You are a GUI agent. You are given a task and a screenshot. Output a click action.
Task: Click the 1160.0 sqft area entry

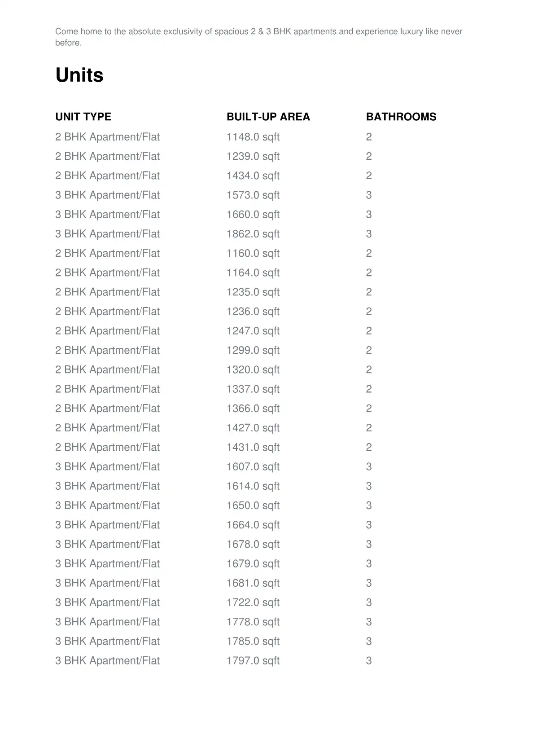pyautogui.click(x=253, y=253)
